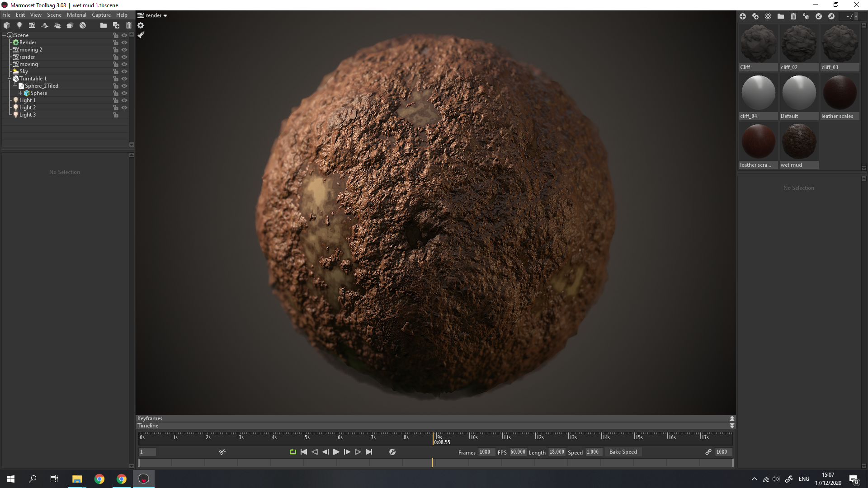Open Windows search from taskbar
Screen dimensions: 868x488
point(33,479)
